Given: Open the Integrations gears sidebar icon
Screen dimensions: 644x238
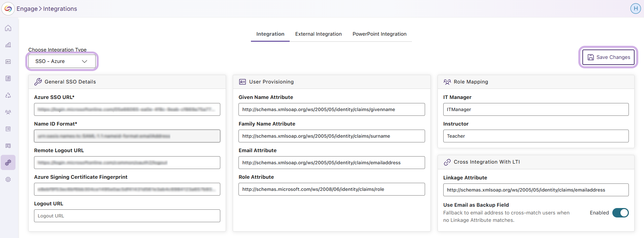Looking at the screenshot, I should tap(8, 163).
